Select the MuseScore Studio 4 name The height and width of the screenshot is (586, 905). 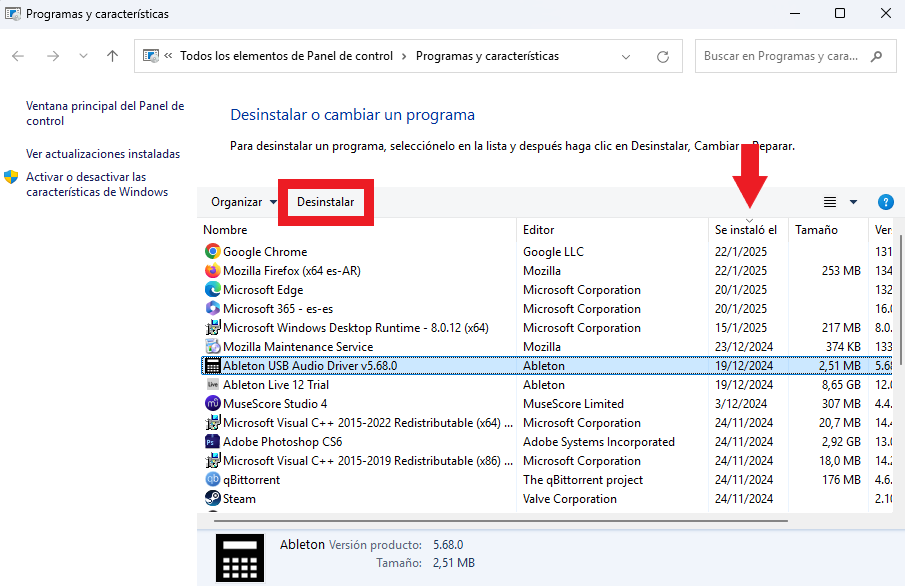pos(275,404)
